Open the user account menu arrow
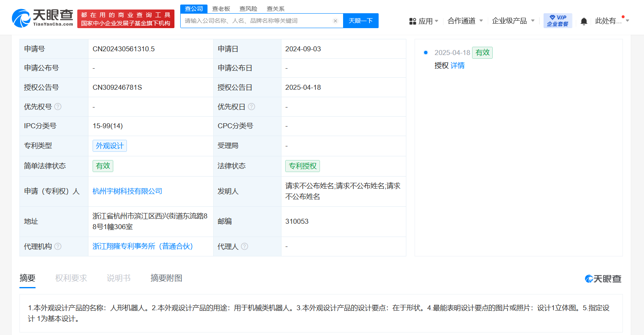Viewport: 644px width, 335px height. point(627,21)
